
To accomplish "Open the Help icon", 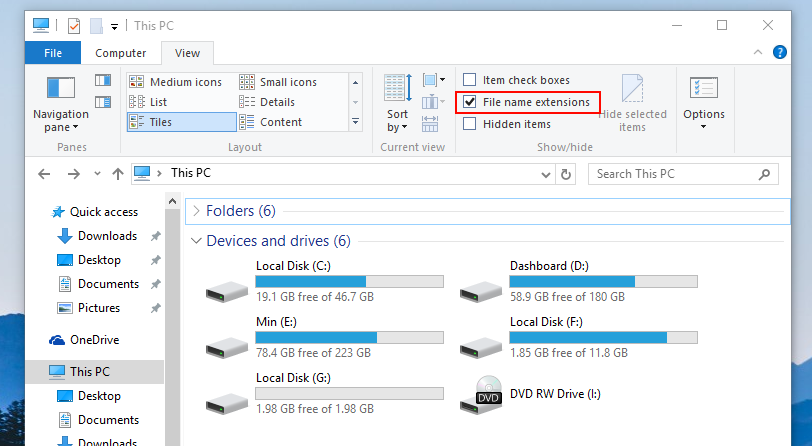I will (779, 52).
